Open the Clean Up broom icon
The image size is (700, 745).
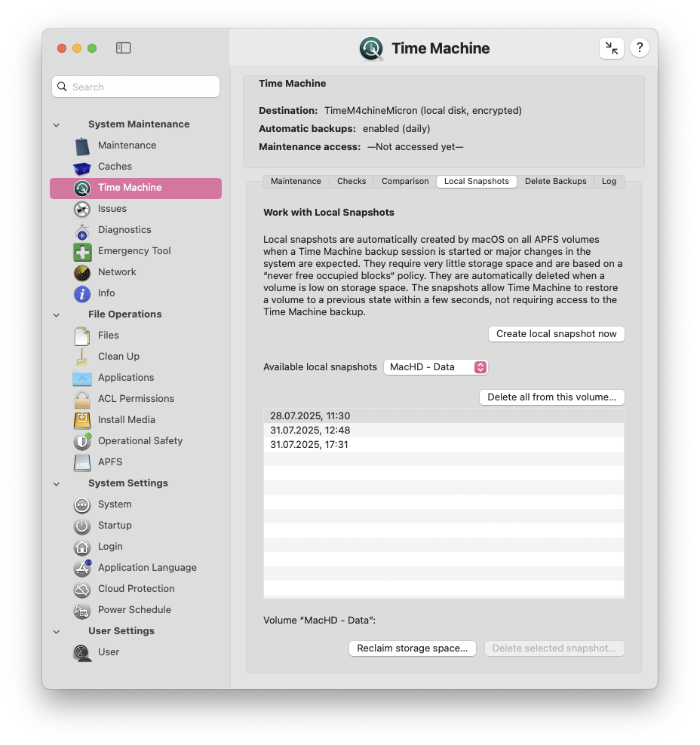(82, 357)
